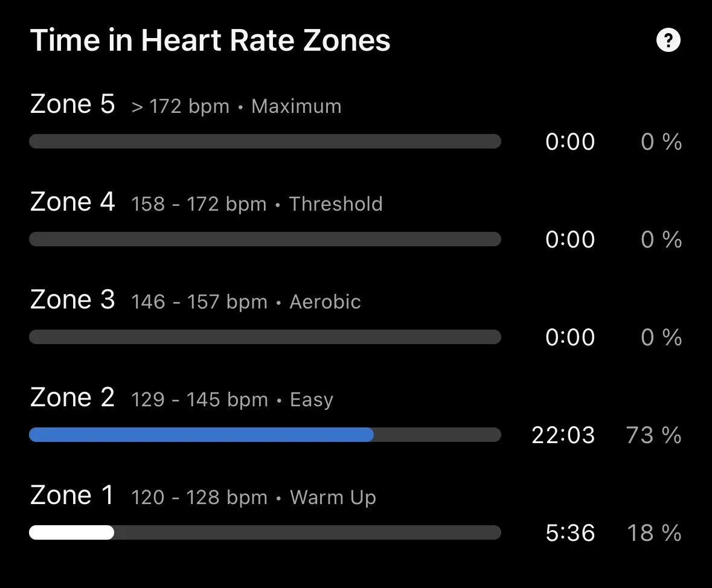The image size is (712, 588).
Task: Tap the 73 % value for Zone 2
Action: coord(654,435)
